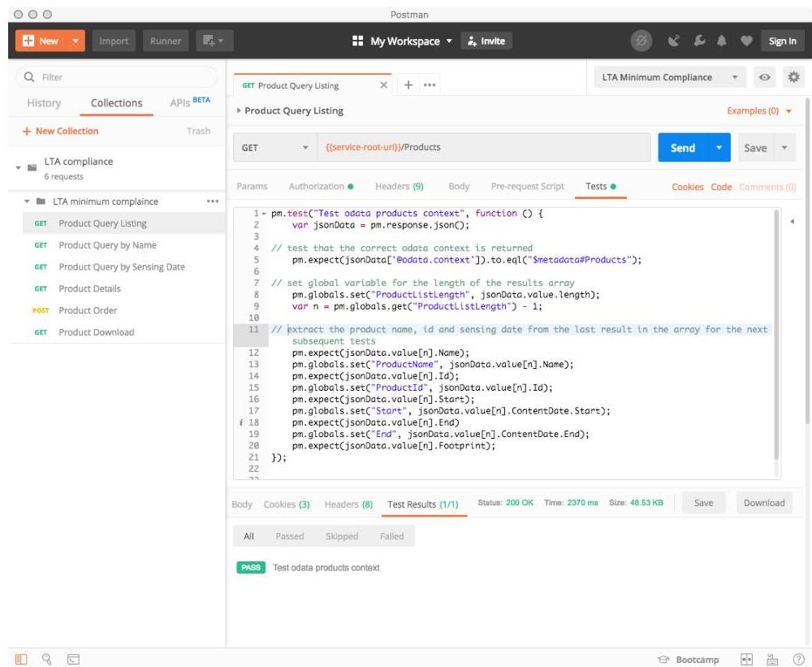Fold the code block at line 1
The height and width of the screenshot is (667, 812).
click(264, 214)
